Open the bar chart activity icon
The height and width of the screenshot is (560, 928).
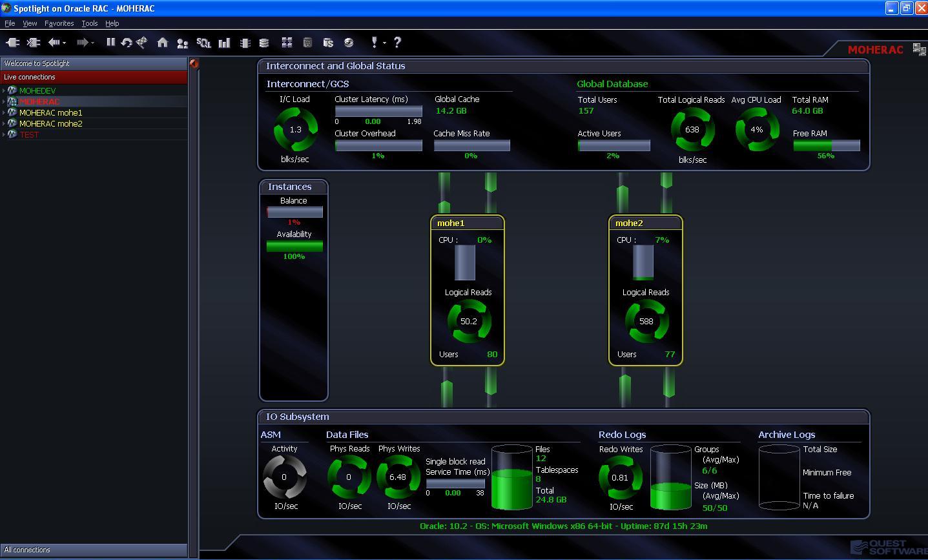click(224, 43)
